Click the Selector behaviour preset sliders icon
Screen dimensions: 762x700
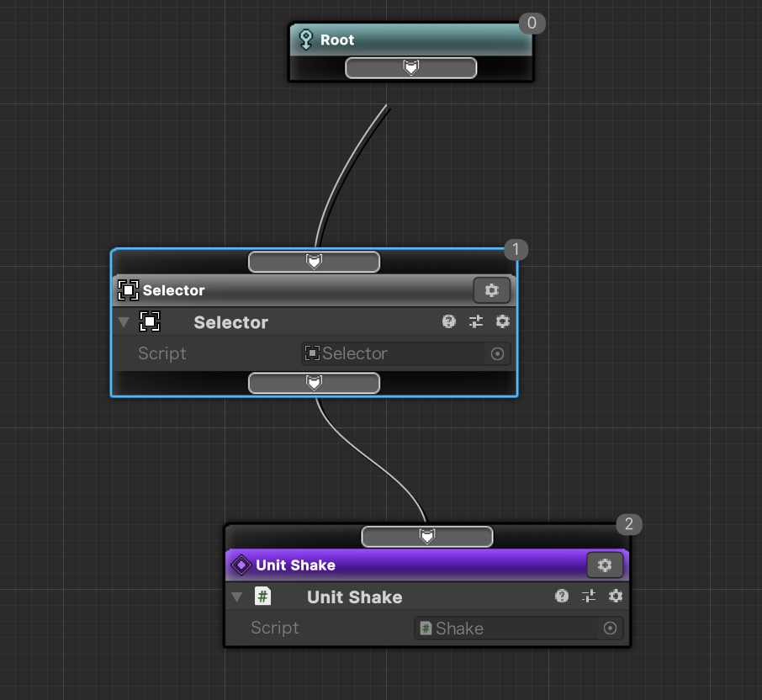click(476, 321)
